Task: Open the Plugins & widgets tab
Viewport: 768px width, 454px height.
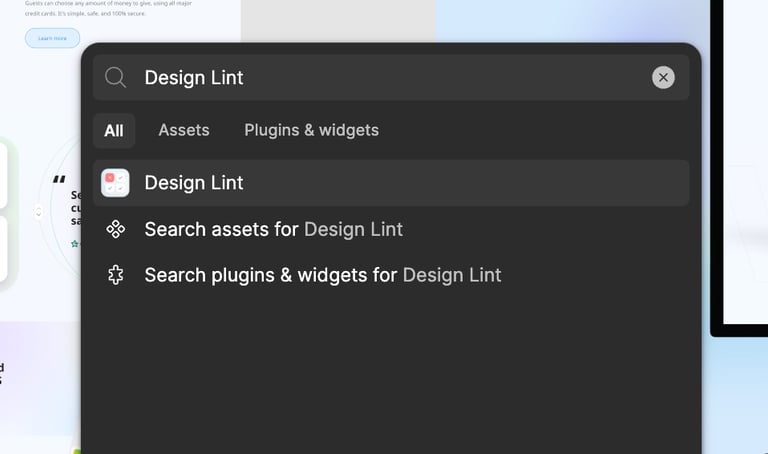Action: pyautogui.click(x=312, y=130)
